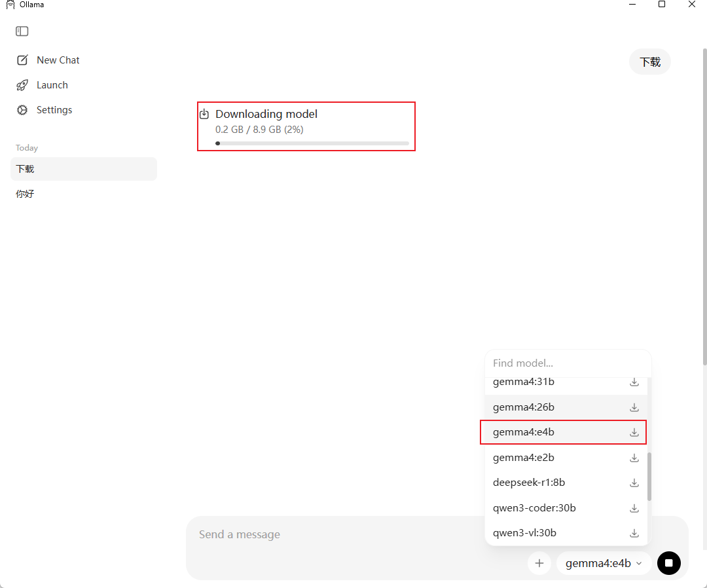Click the 0.2 GB / 8.9 GB (2%) status
This screenshot has width=707, height=588.
coord(259,130)
